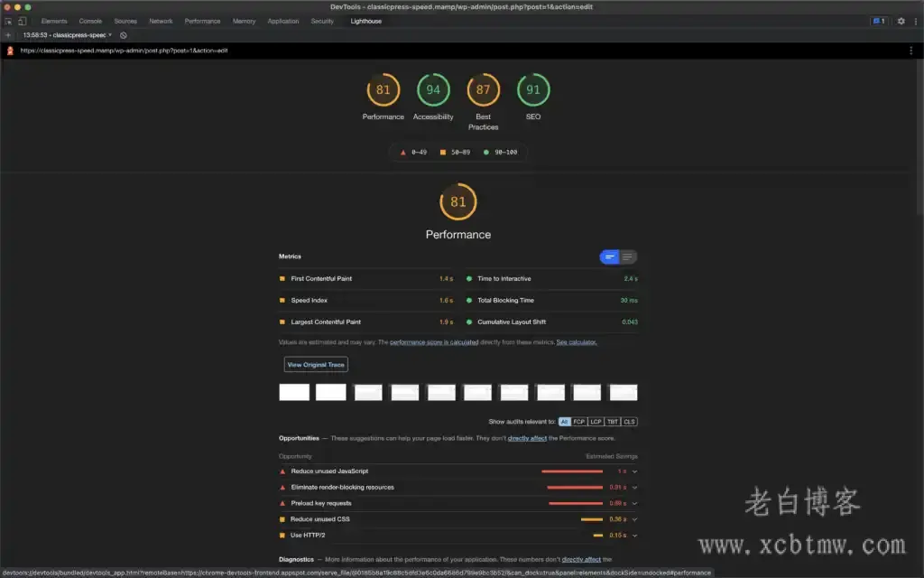This screenshot has height=578, width=924.
Task: Toggle the device toolbar icon
Action: coord(22,21)
